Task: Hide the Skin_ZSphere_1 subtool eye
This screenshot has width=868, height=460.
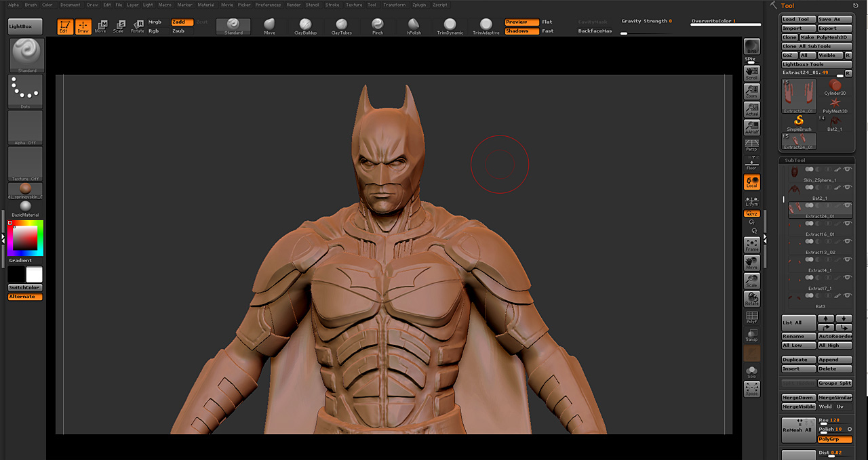Action: point(848,169)
